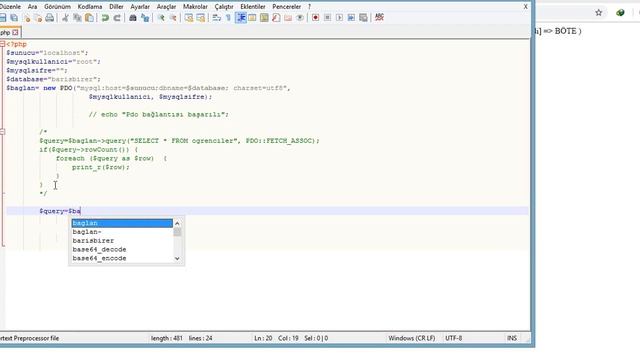Screen dimensions: 640x360
Task: Undo the last edit with green arrow
Action: (105, 18)
